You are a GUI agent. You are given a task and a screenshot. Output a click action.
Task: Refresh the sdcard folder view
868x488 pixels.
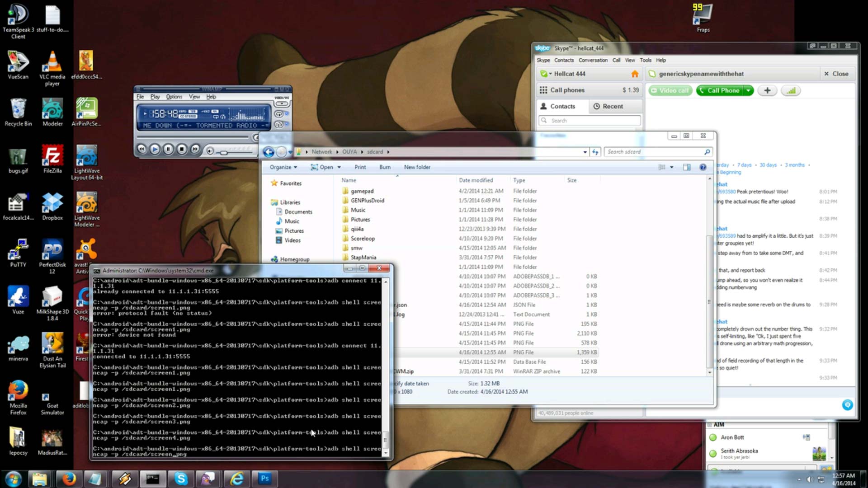pos(595,152)
